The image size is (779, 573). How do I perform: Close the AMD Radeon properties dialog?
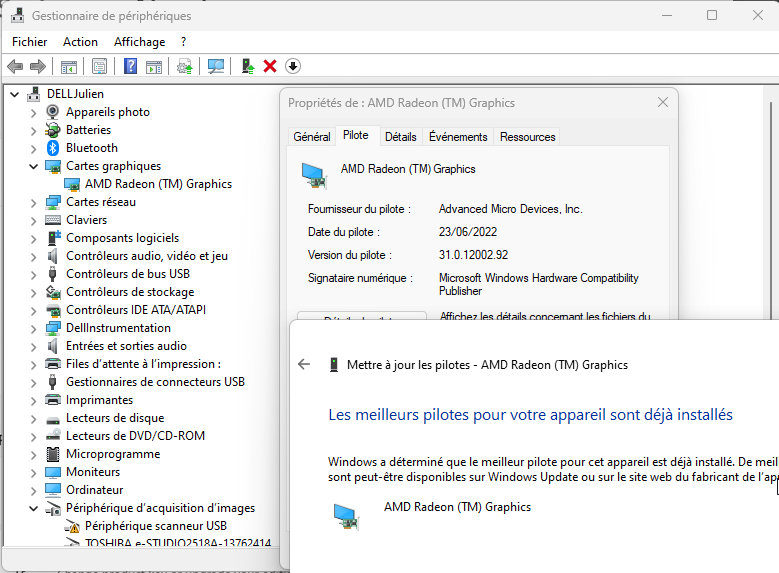click(663, 102)
